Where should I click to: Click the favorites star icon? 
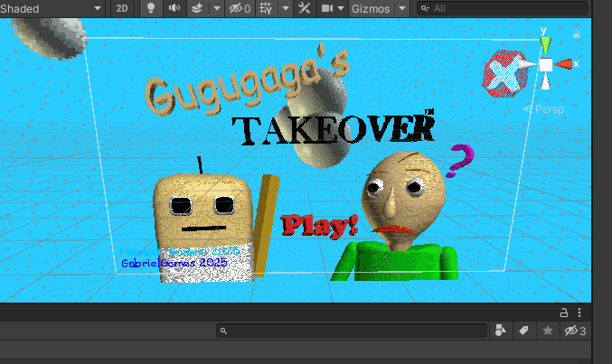click(548, 331)
